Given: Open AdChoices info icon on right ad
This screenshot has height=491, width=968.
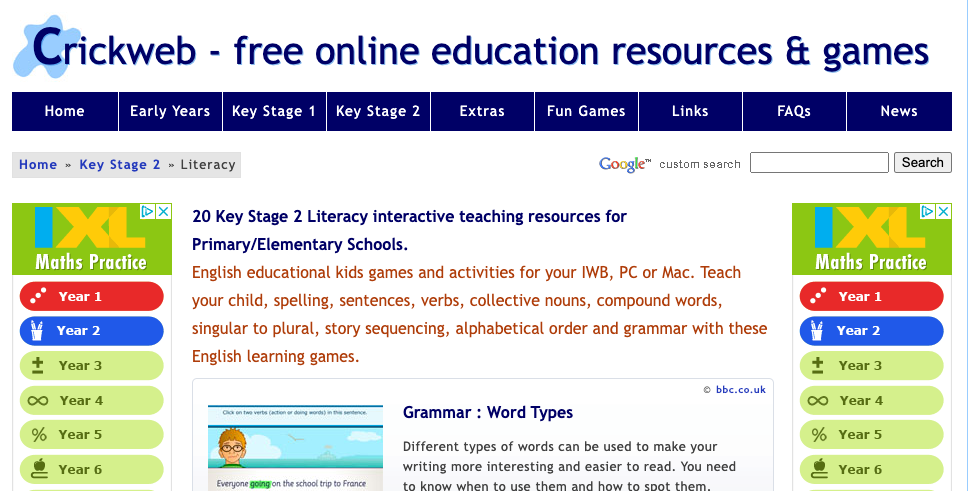Looking at the screenshot, I should 929,212.
